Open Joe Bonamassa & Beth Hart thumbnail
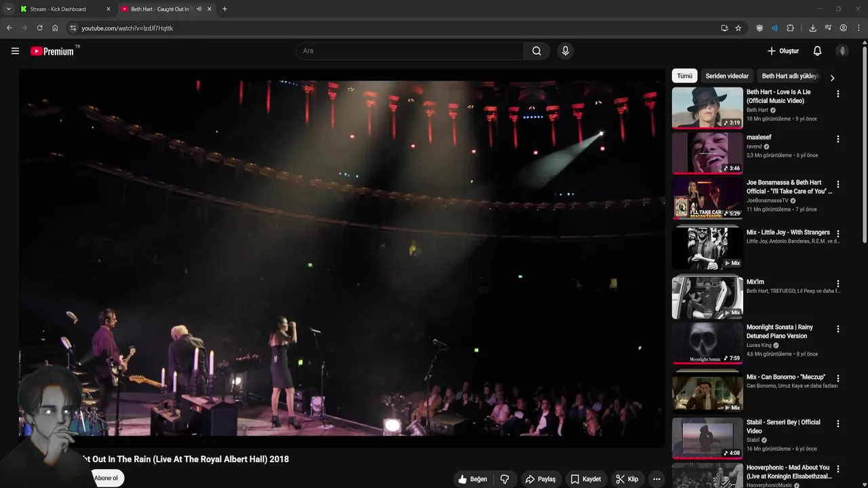This screenshot has height=488, width=868. pyautogui.click(x=707, y=199)
